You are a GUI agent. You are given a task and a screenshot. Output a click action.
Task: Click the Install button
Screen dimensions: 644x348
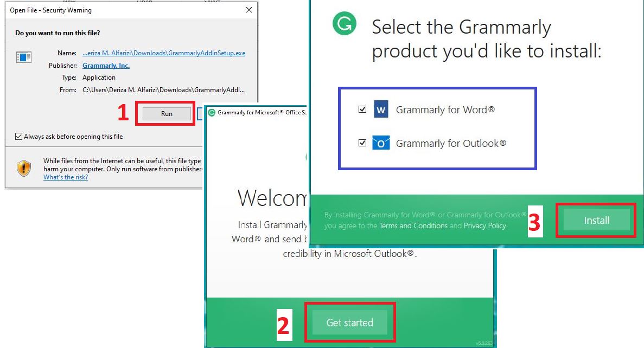[596, 221]
